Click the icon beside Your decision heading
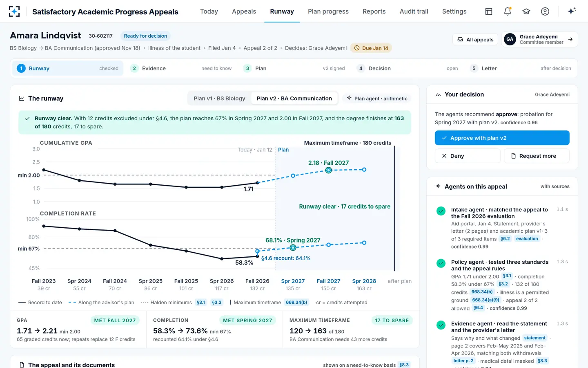 click(x=438, y=94)
